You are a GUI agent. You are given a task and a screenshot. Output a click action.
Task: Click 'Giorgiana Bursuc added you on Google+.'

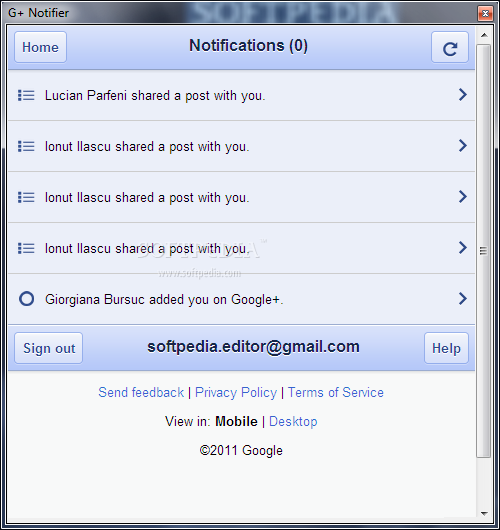point(164,299)
